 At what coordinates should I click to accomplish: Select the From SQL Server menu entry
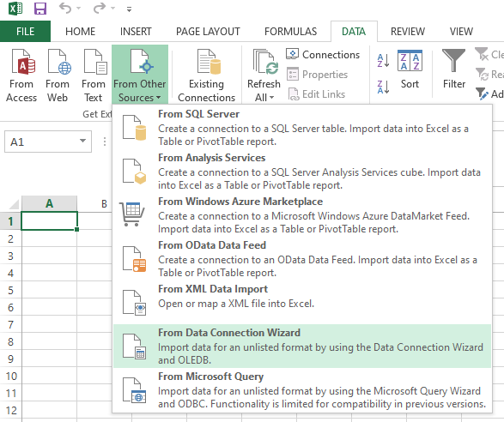tap(302, 128)
